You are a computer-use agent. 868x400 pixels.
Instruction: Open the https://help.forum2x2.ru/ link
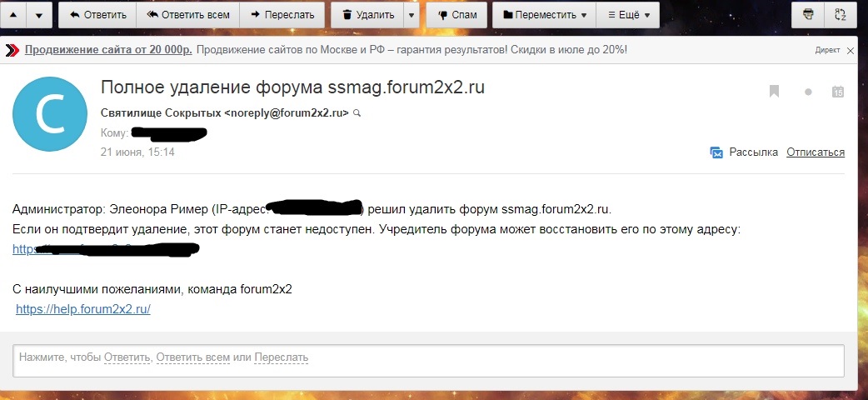(83, 308)
